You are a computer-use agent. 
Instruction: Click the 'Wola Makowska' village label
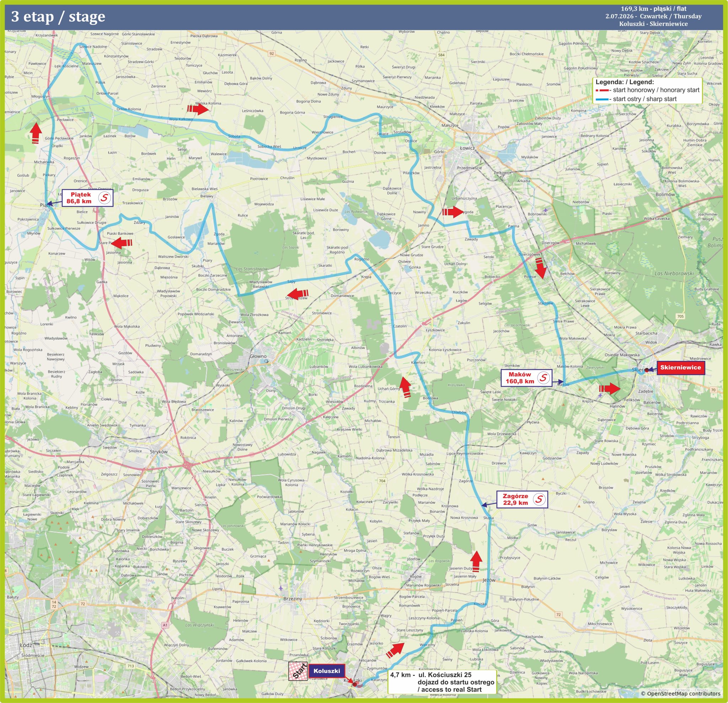pos(573,338)
